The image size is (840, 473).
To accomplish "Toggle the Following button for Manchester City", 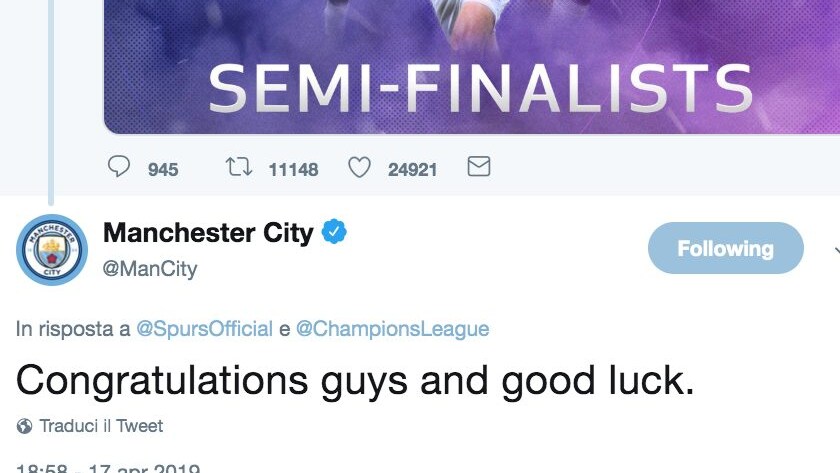I will [x=725, y=248].
